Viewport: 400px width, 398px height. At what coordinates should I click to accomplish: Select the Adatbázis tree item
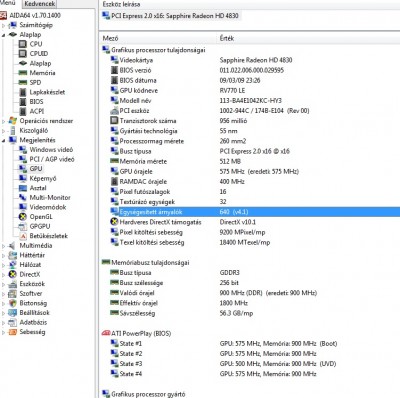33,322
